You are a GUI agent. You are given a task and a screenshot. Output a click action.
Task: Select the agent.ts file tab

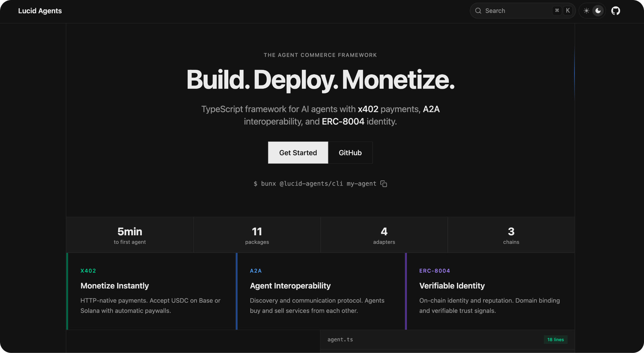coord(340,339)
